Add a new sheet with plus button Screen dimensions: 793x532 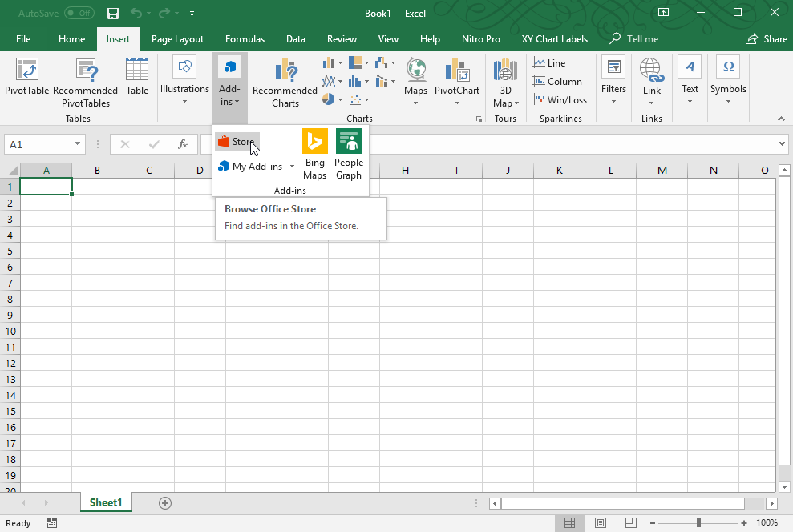coord(165,503)
